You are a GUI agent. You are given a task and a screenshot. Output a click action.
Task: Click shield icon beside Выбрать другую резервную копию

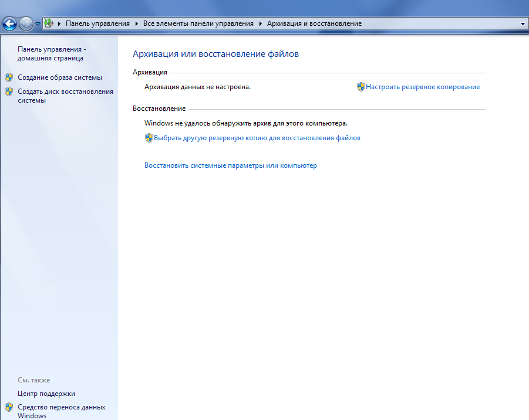tap(149, 138)
